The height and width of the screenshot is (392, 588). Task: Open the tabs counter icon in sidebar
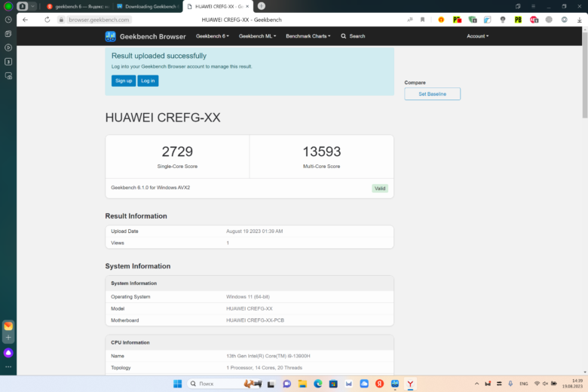pyautogui.click(x=8, y=62)
